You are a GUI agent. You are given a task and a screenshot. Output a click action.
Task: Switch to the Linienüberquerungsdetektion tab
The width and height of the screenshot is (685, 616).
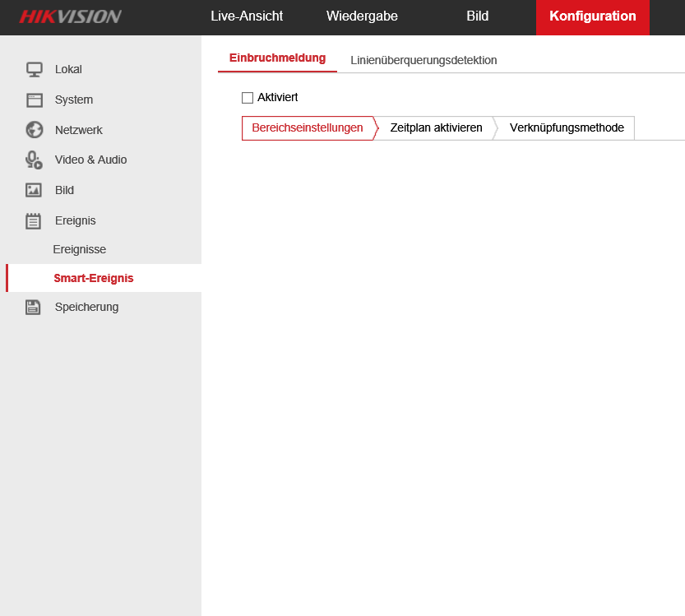[423, 60]
